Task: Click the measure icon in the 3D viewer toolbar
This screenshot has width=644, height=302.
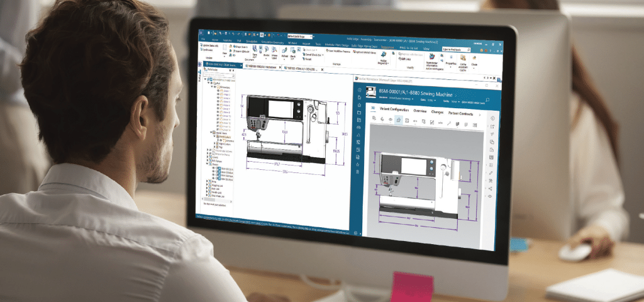Action: tap(415, 121)
